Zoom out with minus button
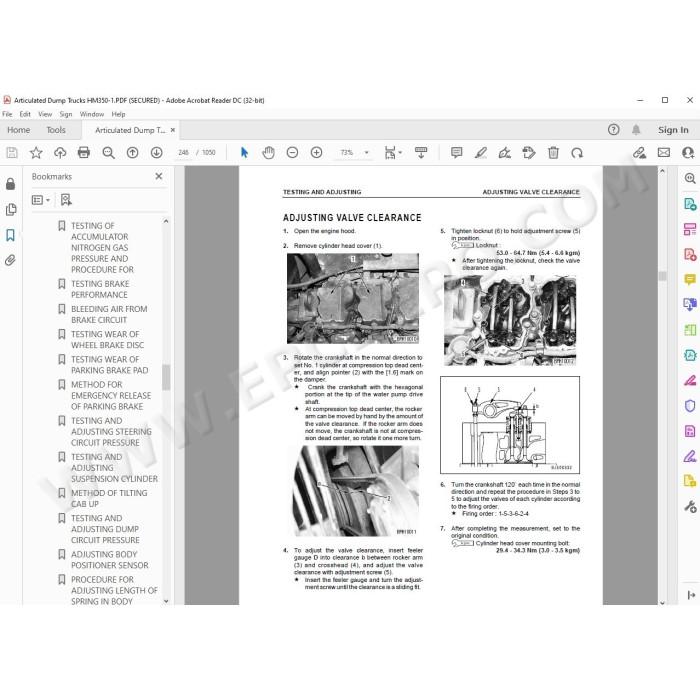Image resolution: width=700 pixels, height=700 pixels. [x=292, y=153]
